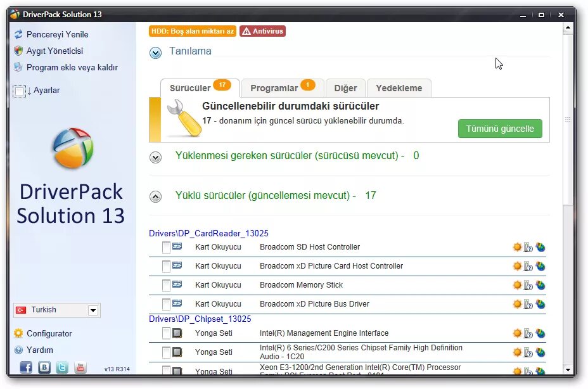Check Broadcom xD Picture Card Host Controller
This screenshot has width=588, height=389.
tap(166, 266)
